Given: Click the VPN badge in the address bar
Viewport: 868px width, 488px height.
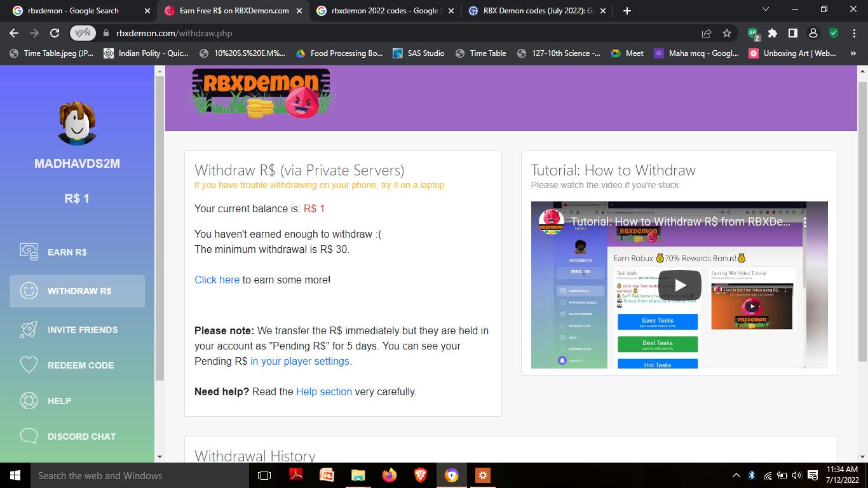Looking at the screenshot, I should 83,33.
